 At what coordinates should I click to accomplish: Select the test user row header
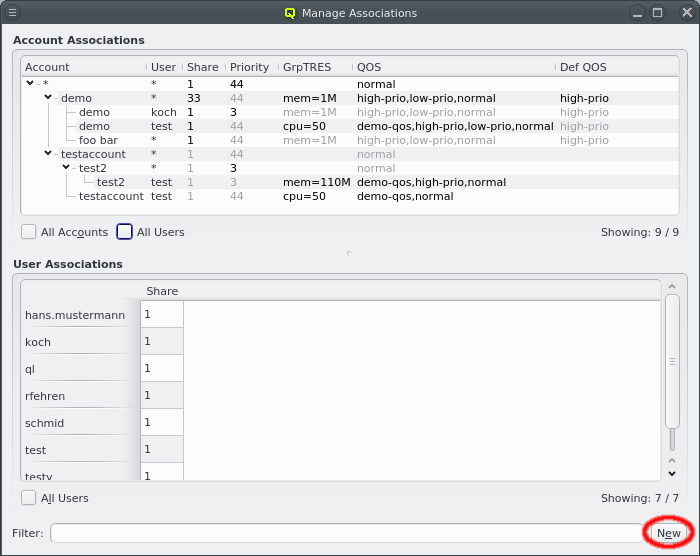pos(81,450)
